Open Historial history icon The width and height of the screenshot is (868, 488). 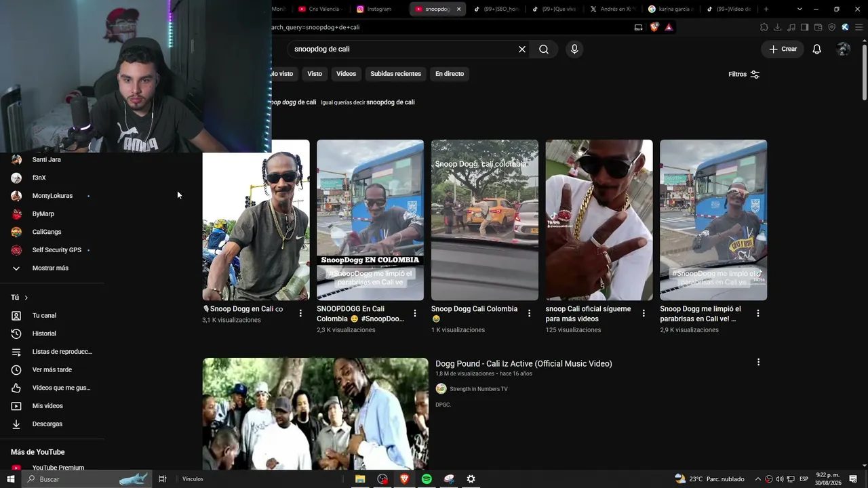point(16,333)
